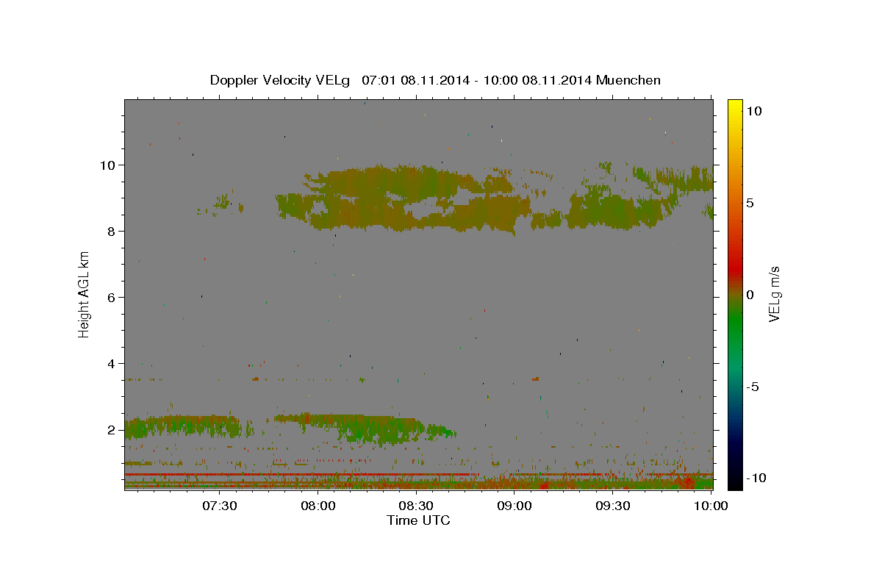Screen dimensions: 882x588
Task: Click the 08:30 time axis label
Action: (x=416, y=506)
